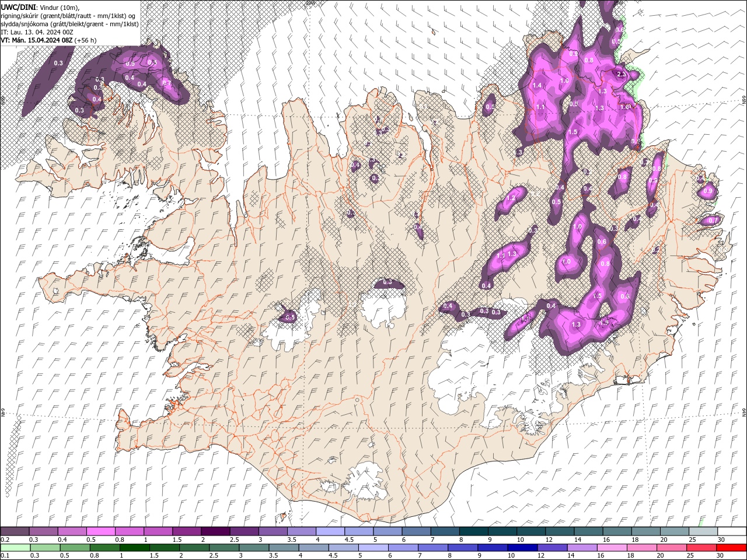The width and height of the screenshot is (747, 560).
Task: Click the pale green first swatch of the rain legend
Action: click(15, 548)
